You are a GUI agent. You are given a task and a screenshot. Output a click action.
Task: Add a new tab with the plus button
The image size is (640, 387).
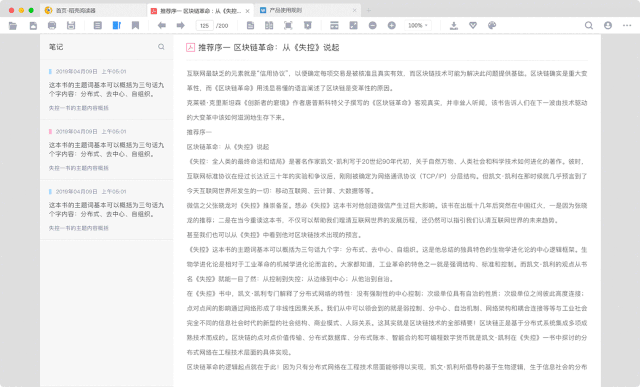[369, 10]
